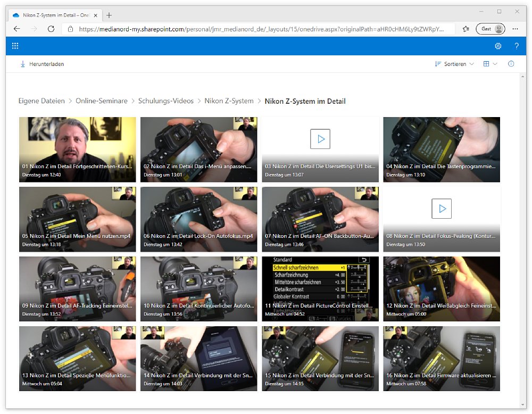Open the settings gear icon
532x414 pixels.
tap(498, 46)
